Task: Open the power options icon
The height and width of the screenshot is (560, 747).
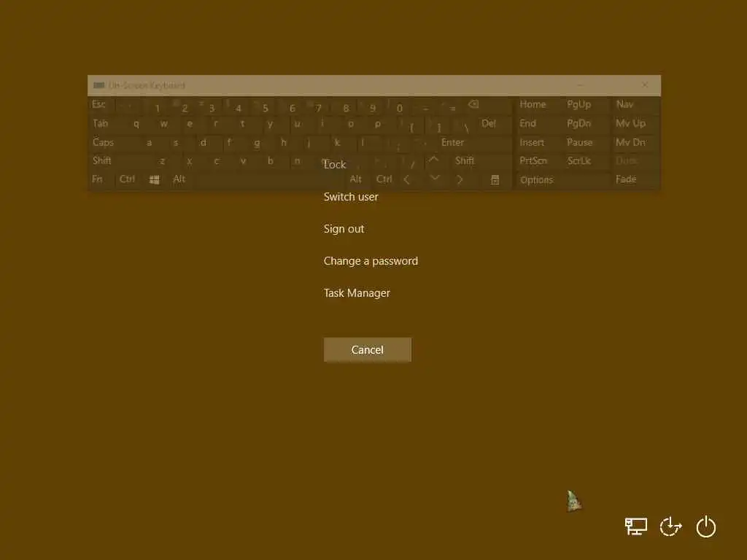Action: (705, 526)
